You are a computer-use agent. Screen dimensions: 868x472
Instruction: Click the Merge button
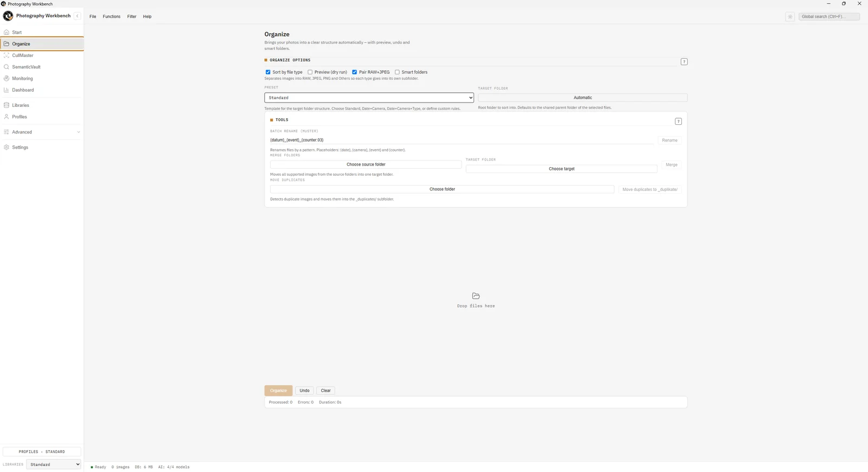672,165
